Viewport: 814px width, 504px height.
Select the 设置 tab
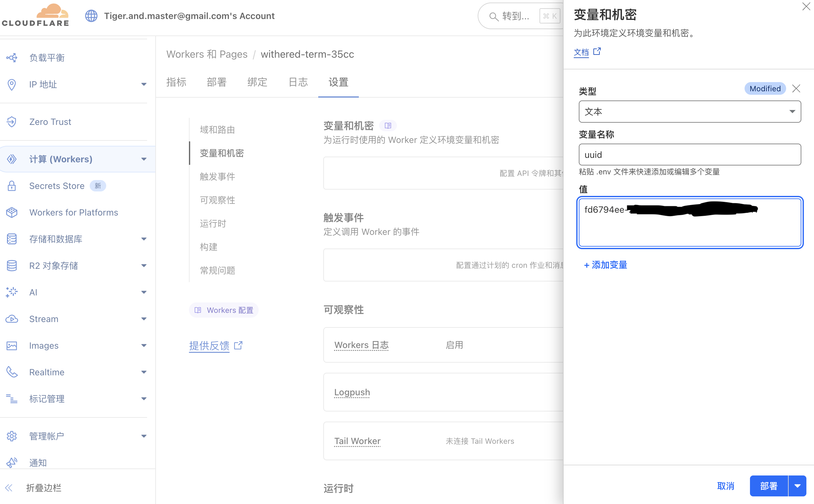(x=338, y=82)
